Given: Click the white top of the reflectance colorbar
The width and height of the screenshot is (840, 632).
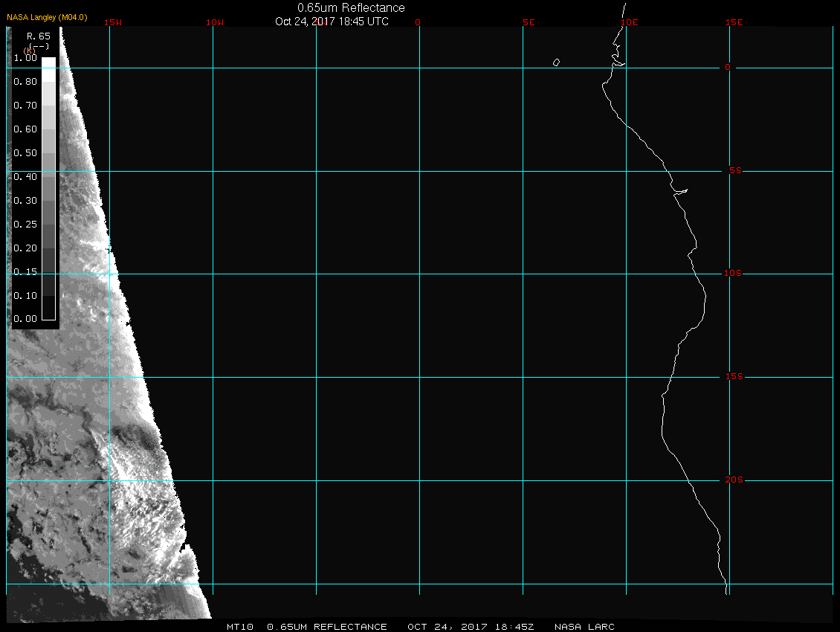Looking at the screenshot, I should click(x=48, y=63).
